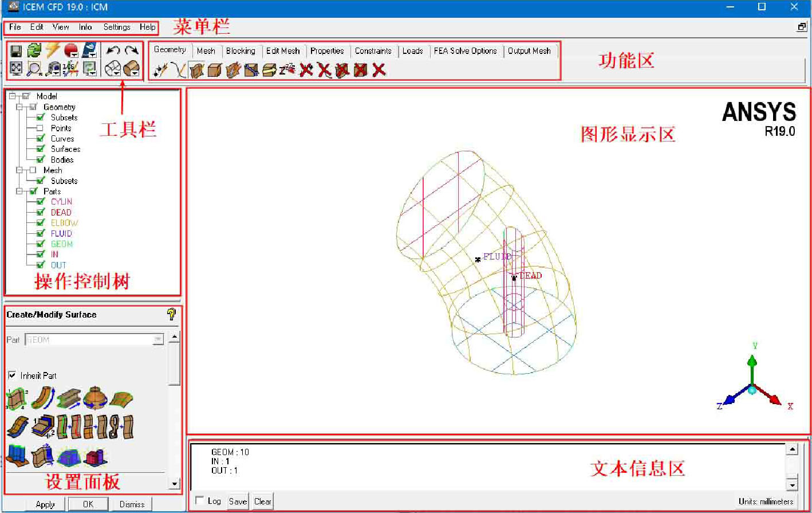Click the Fit Window icon
The width and height of the screenshot is (812, 513).
coord(16,69)
